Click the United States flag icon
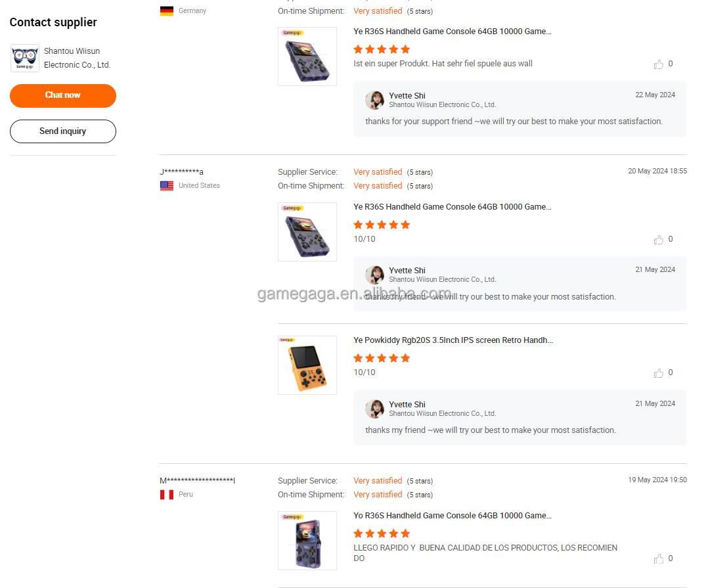708x588 pixels. point(167,186)
